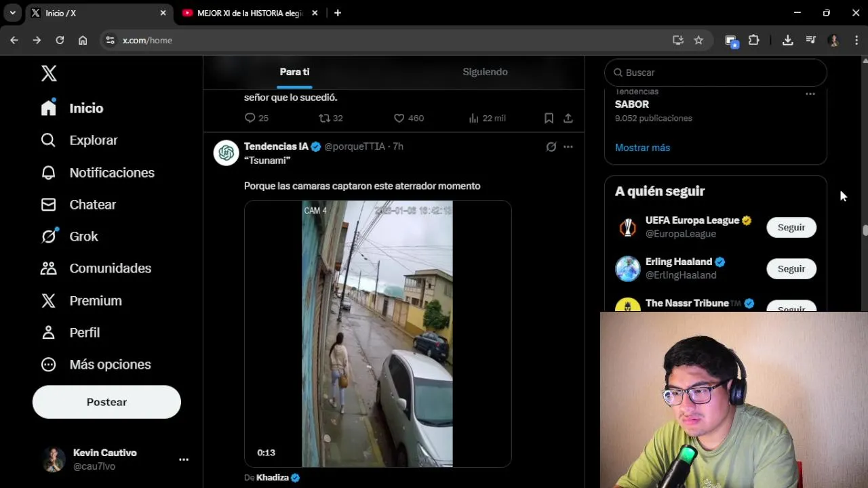The image size is (868, 488).
Task: Open Notificaciones in the sidebar
Action: 97,173
